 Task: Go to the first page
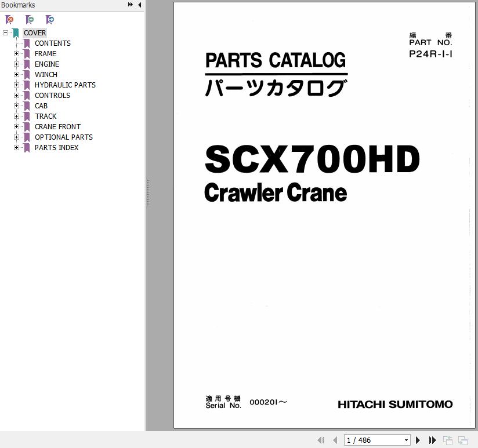pyautogui.click(x=321, y=440)
